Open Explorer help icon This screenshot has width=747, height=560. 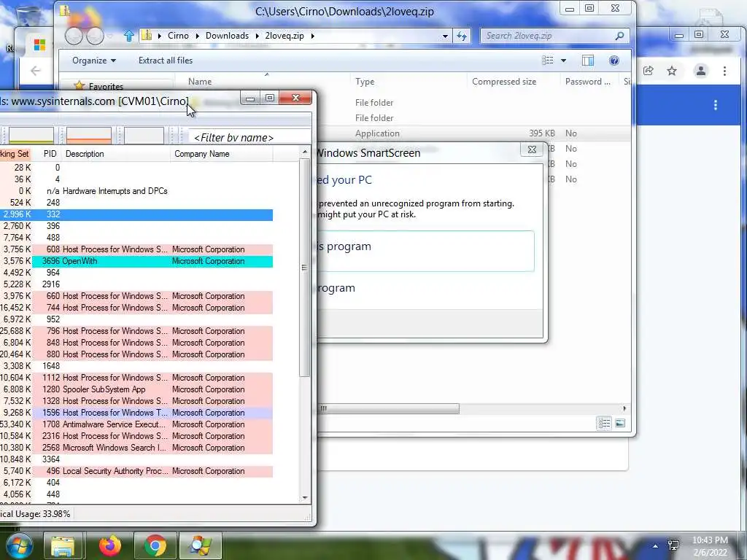[x=614, y=61]
